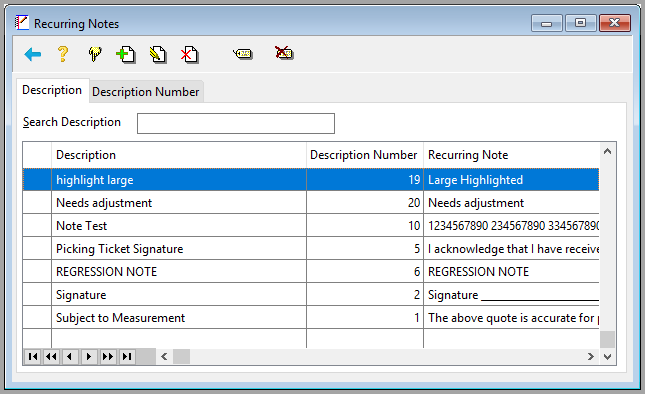645x394 pixels.
Task: Select the 'highlight large' row
Action: (311, 180)
